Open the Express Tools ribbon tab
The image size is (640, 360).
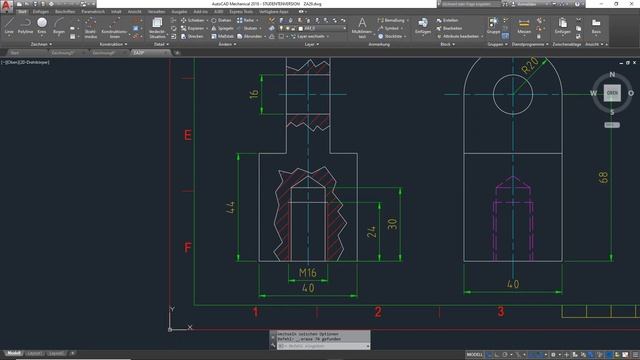coord(241,12)
